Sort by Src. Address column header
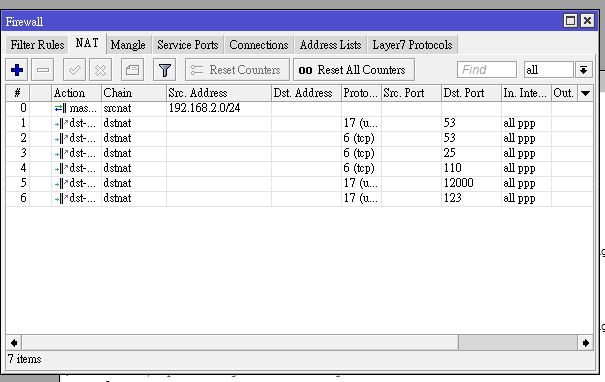The image size is (605, 382). [x=219, y=93]
